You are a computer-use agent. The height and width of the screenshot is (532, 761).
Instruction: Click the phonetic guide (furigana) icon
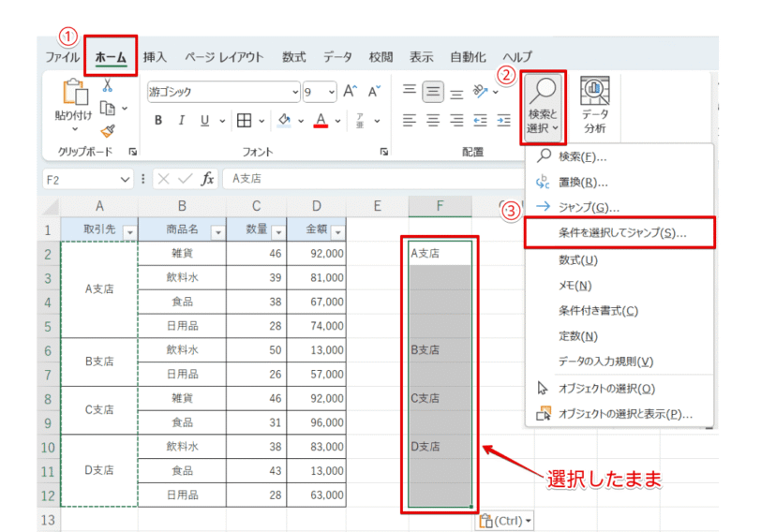click(360, 120)
